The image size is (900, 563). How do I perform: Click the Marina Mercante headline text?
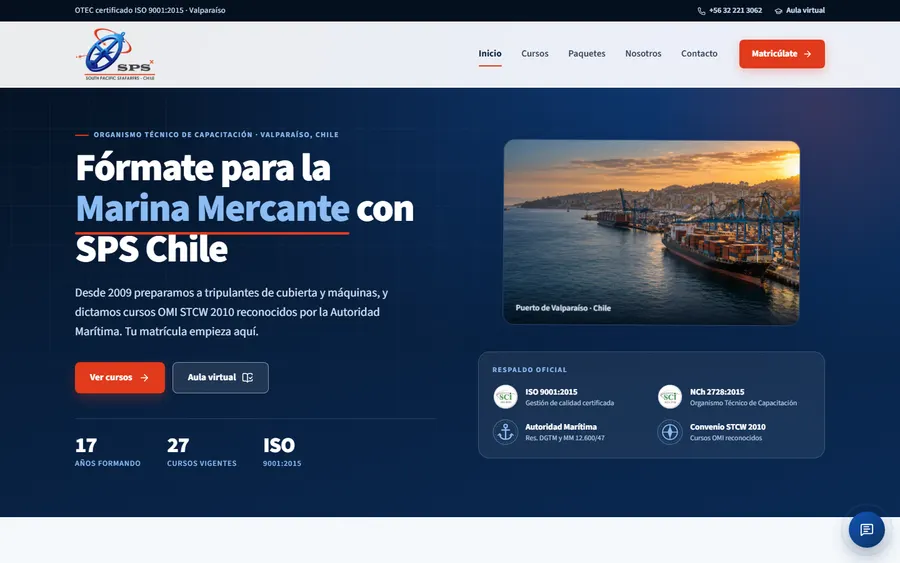(212, 208)
